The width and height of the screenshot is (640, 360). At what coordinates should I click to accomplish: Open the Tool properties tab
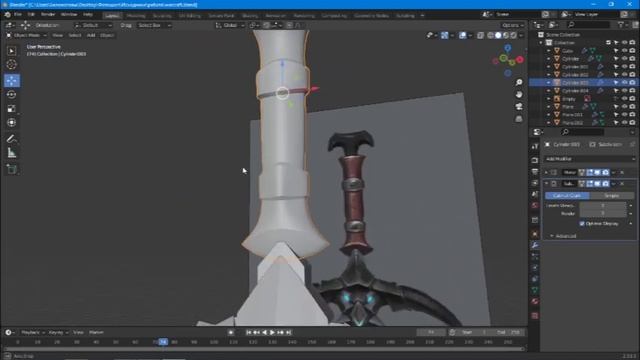point(535,147)
